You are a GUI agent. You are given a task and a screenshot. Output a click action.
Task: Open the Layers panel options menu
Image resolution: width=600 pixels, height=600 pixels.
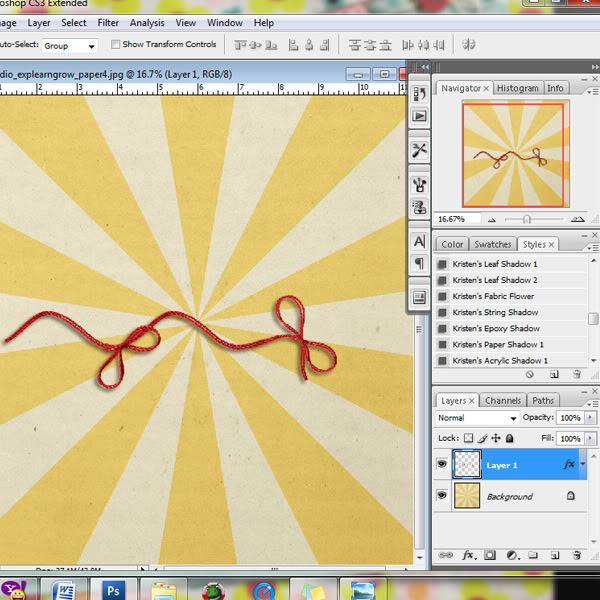[x=593, y=404]
